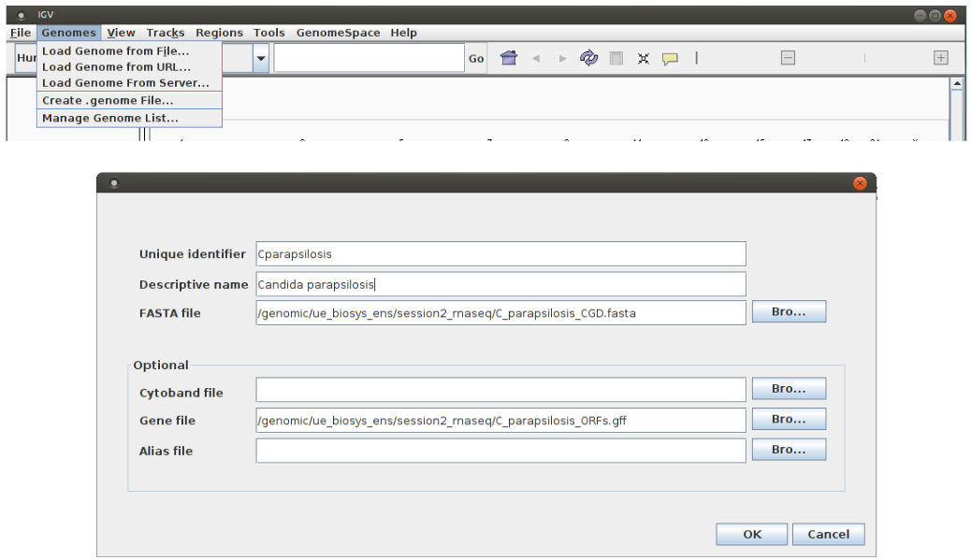Browse for the FASTA file
The width and height of the screenshot is (971, 560).
[788, 312]
